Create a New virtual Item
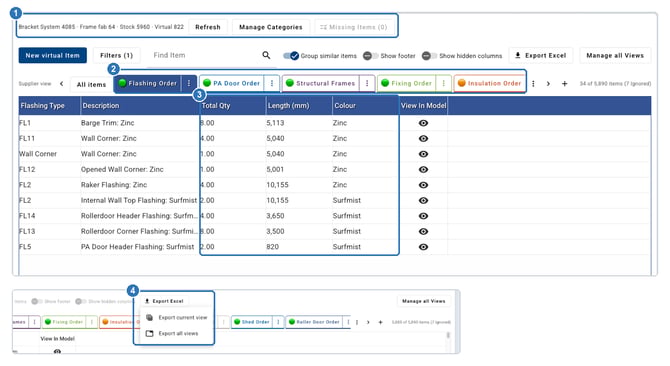Image resolution: width=670 pixels, height=366 pixels. [x=53, y=55]
